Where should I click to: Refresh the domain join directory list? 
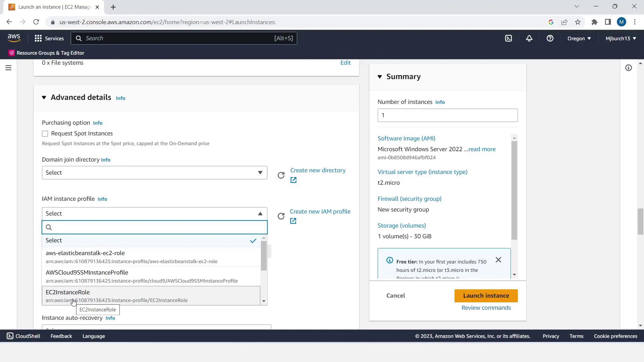(x=281, y=175)
